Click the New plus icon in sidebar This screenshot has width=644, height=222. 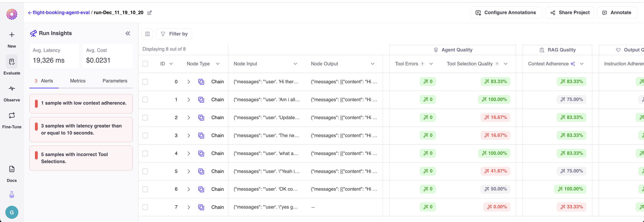pyautogui.click(x=12, y=35)
